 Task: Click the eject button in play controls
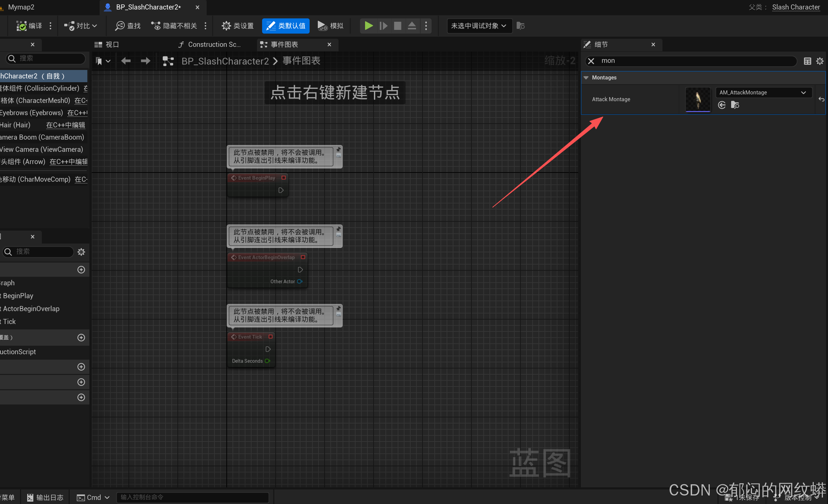click(x=412, y=26)
